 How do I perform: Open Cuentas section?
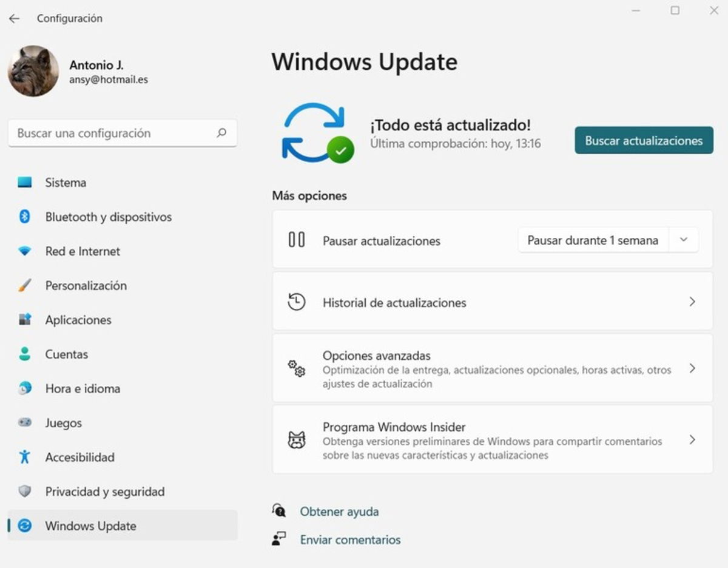pyautogui.click(x=123, y=354)
